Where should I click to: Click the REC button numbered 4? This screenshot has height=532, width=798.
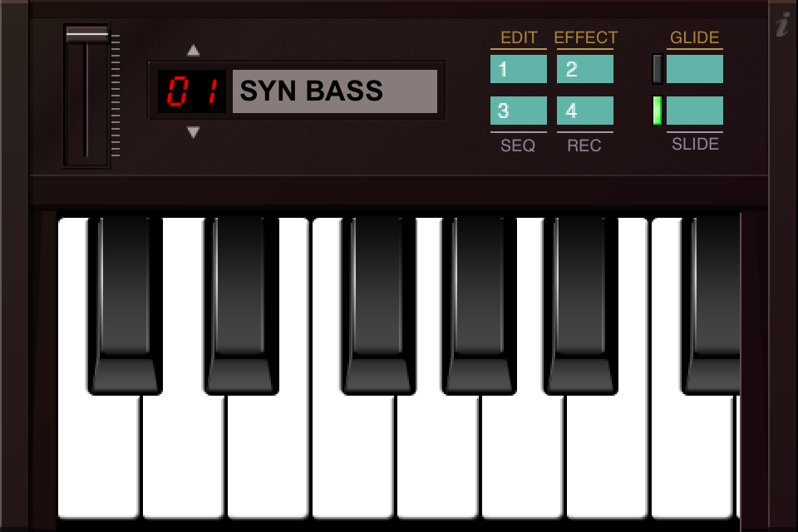(584, 111)
